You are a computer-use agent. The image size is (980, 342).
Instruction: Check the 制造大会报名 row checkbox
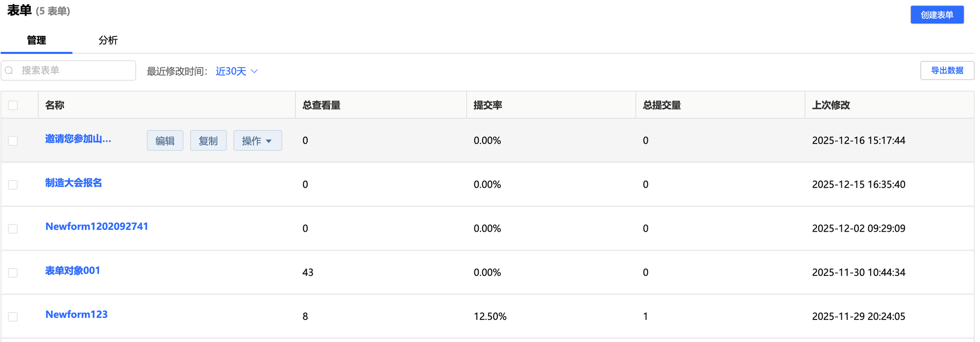13,185
